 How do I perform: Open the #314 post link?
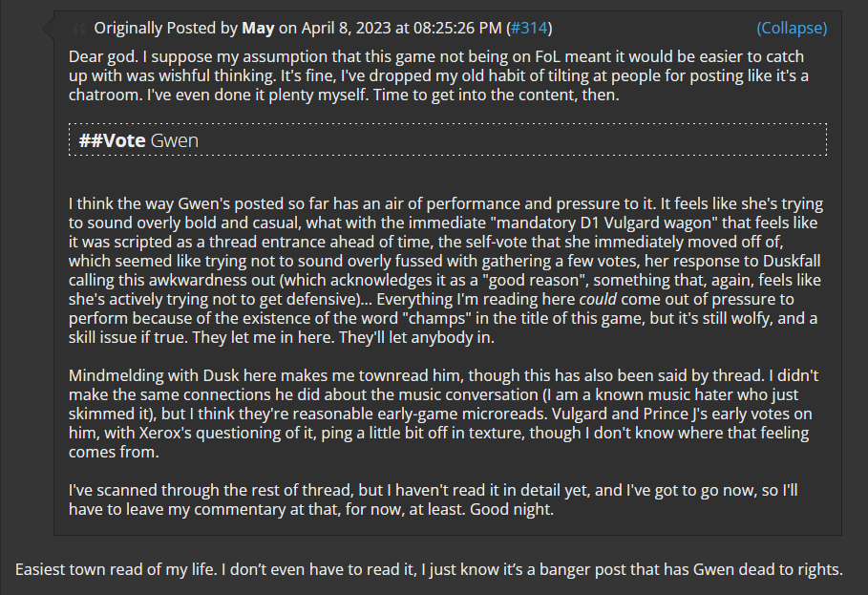[525, 28]
